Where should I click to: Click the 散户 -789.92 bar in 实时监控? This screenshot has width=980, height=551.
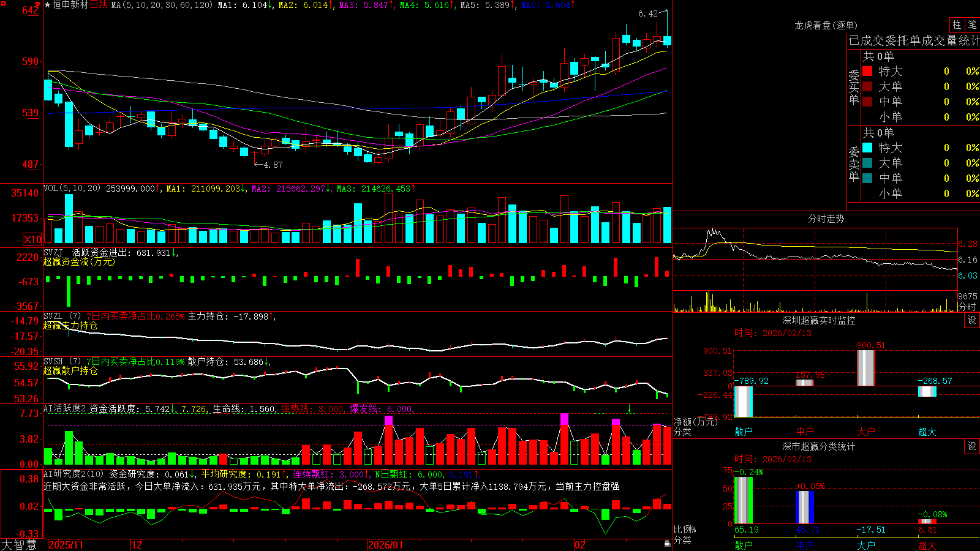click(744, 402)
